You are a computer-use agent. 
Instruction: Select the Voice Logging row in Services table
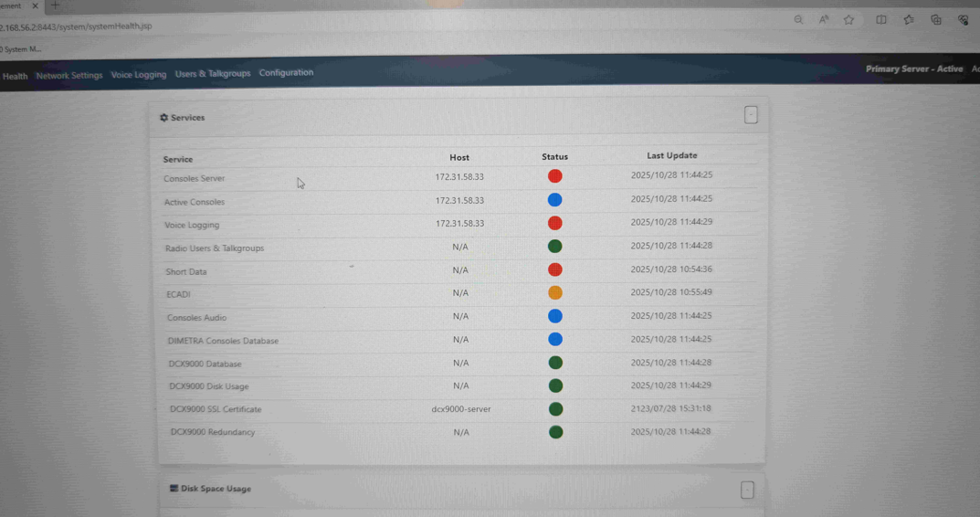459,225
